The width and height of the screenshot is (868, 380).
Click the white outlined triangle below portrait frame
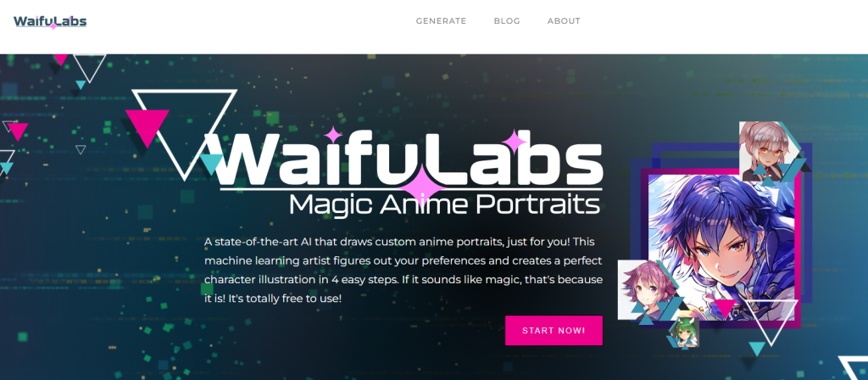click(770, 321)
